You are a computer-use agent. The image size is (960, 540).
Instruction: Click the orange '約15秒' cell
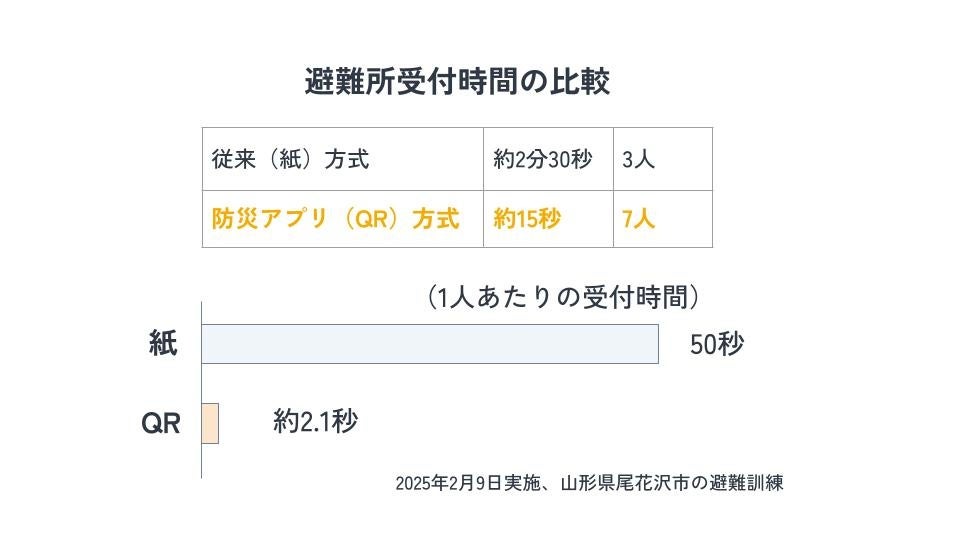527,219
